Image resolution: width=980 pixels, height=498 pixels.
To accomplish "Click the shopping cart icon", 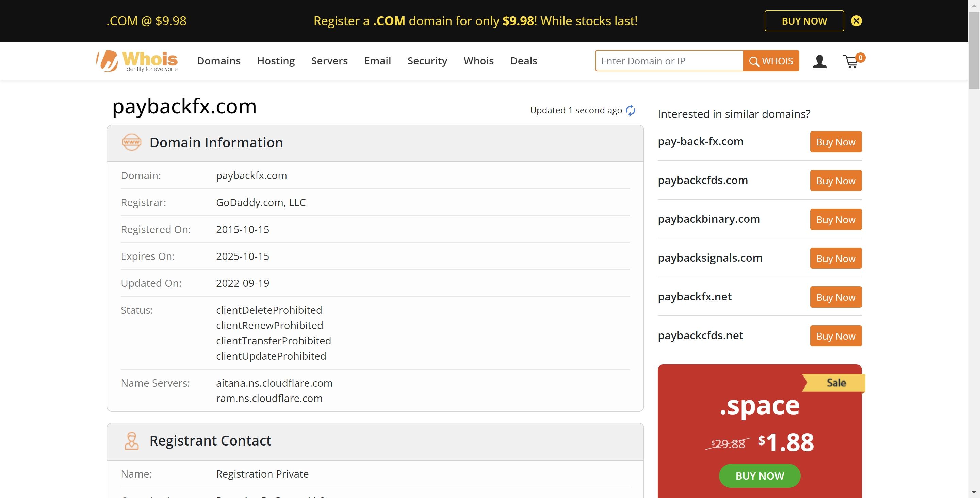I will click(x=852, y=60).
